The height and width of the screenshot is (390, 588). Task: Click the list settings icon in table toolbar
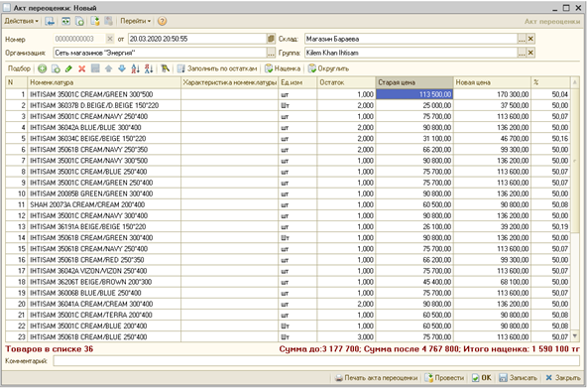click(165, 68)
